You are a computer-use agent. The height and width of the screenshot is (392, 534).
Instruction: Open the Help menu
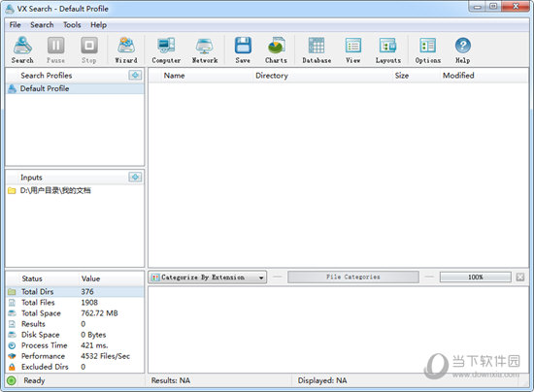point(98,25)
